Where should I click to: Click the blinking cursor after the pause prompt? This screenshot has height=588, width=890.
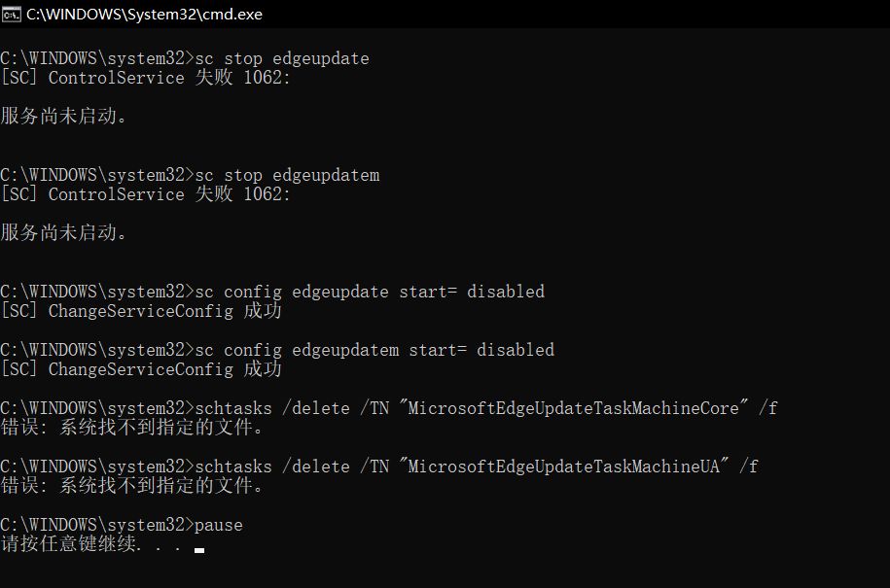[199, 550]
